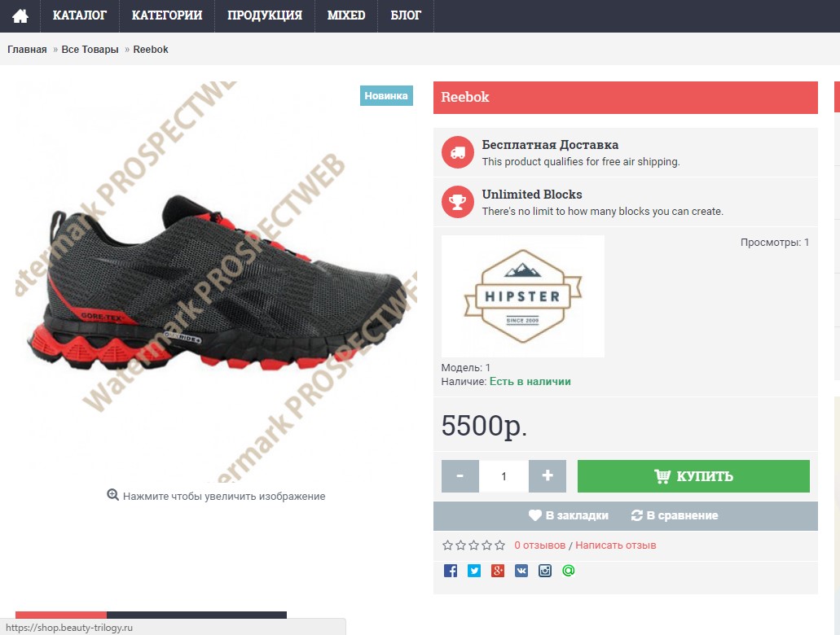Share via VK icon
Screen dimensions: 840x635
pyautogui.click(x=521, y=571)
